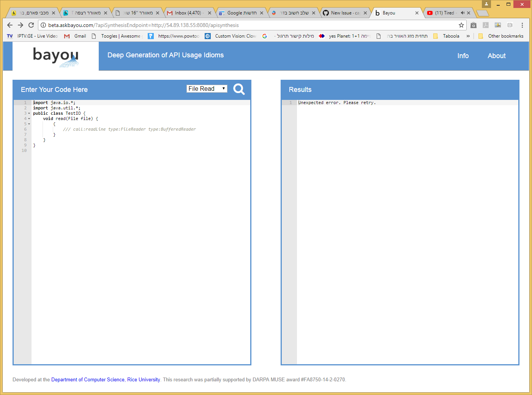Screen dimensions: 532x395
Task: Click the address bar URL
Action: (x=144, y=25)
